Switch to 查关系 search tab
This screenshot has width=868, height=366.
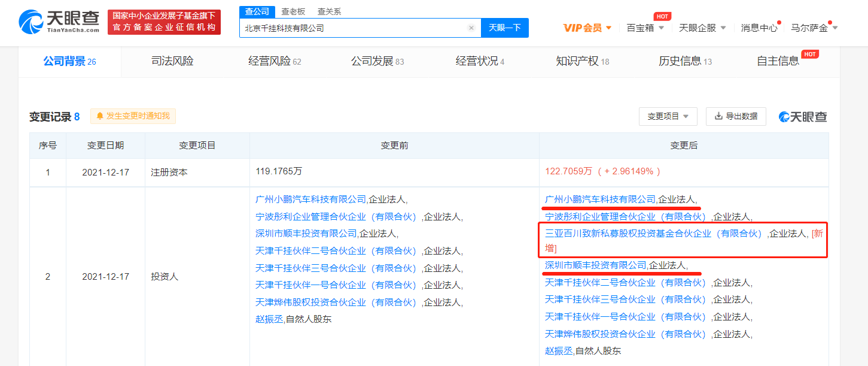click(329, 11)
